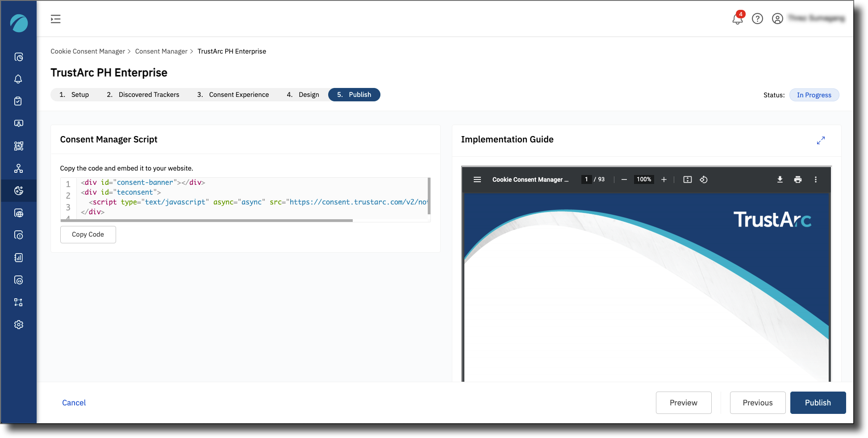Click the blue Publish button
The width and height of the screenshot is (868, 438).
click(x=818, y=403)
